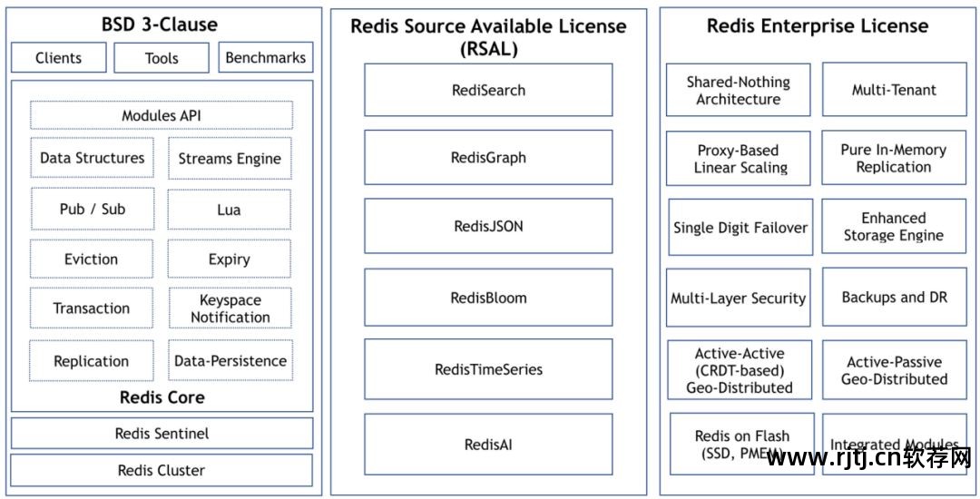Click the Keyspace Notification box
Image resolution: width=980 pixels, height=499 pixels.
[230, 308]
